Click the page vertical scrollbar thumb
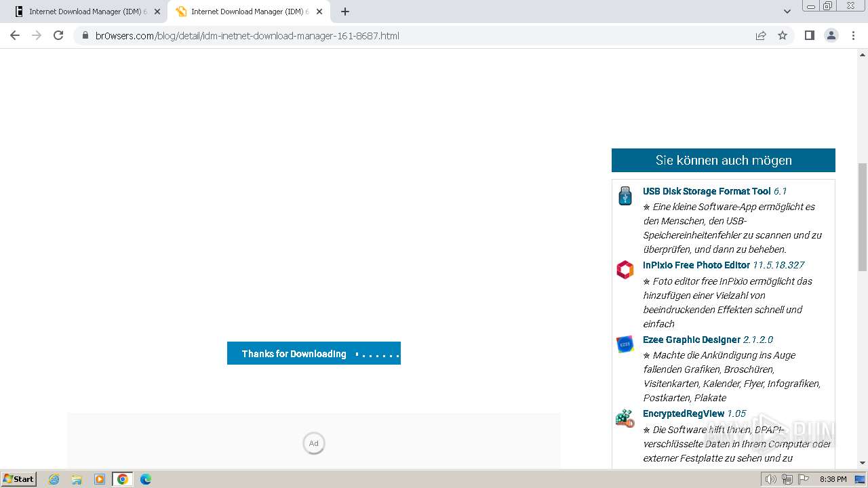868x488 pixels. tap(863, 217)
